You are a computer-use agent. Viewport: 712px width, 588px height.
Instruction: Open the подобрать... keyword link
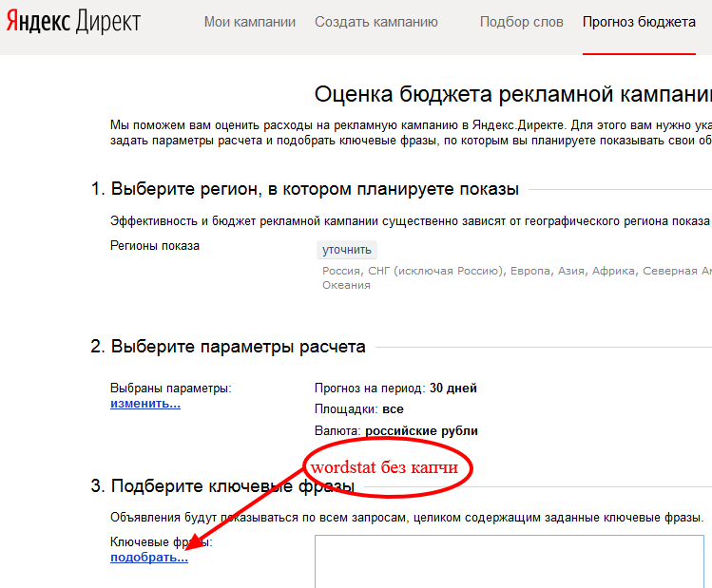point(149,557)
